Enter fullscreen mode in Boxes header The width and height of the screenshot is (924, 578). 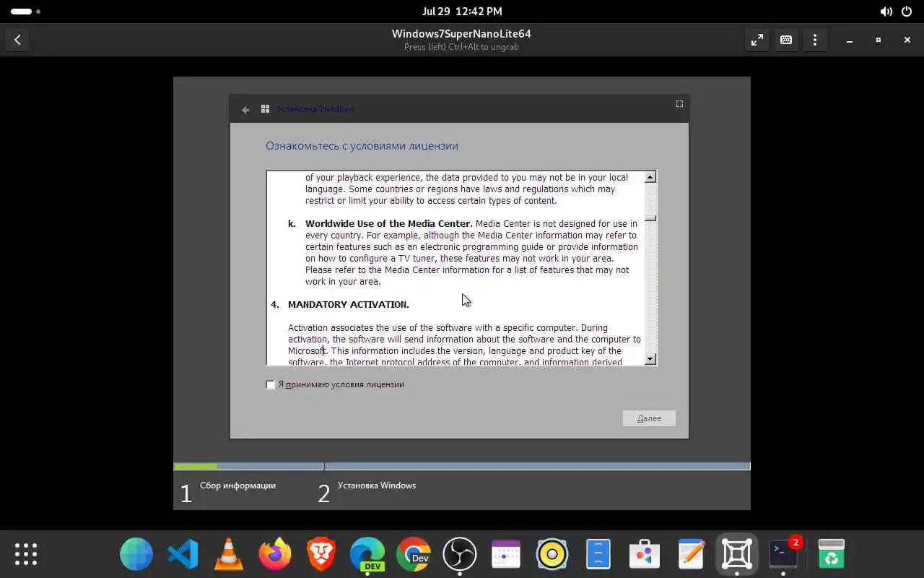(757, 40)
